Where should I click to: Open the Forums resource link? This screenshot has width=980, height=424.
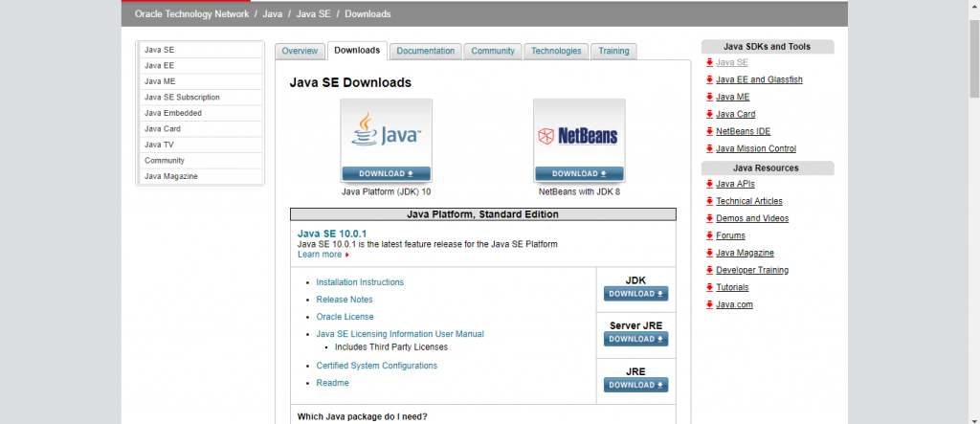pos(730,235)
